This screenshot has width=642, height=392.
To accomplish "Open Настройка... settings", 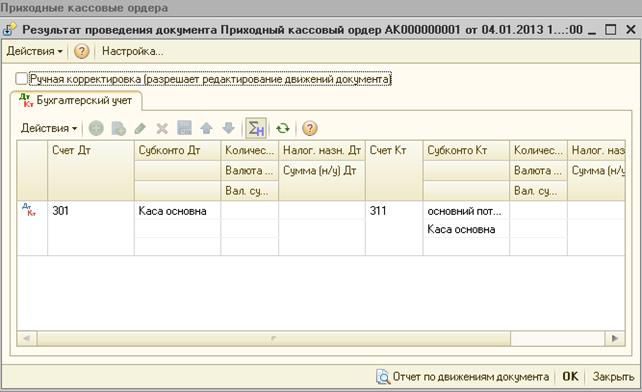I will tap(132, 51).
